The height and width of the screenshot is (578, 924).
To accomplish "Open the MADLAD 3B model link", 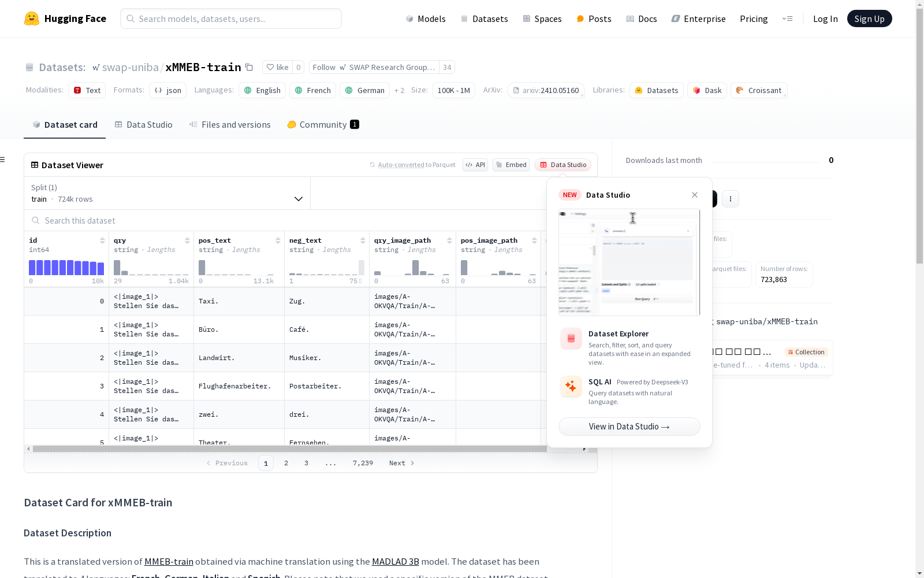I will point(396,561).
